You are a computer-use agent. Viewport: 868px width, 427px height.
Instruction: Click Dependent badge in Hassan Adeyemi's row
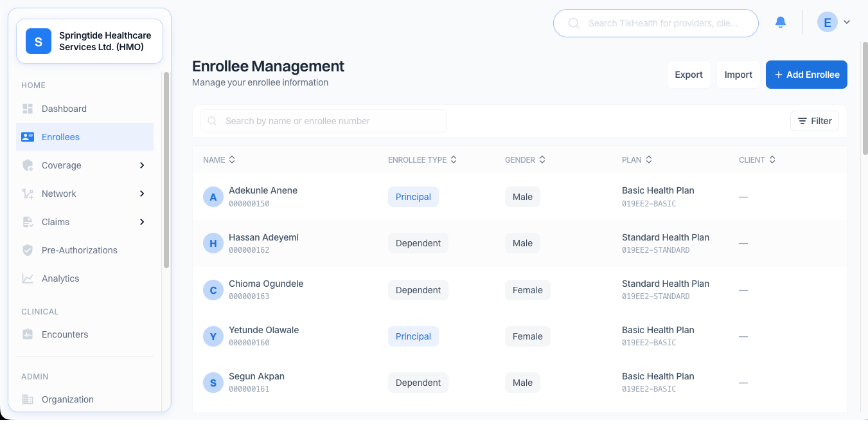click(x=418, y=243)
